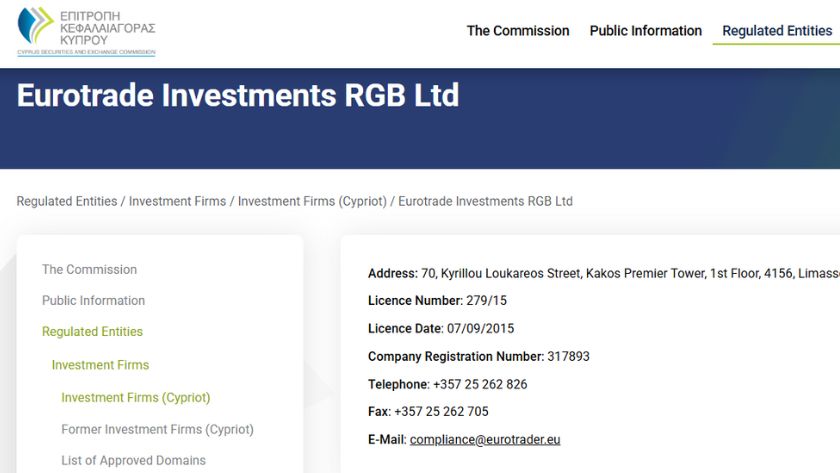
Task: Go to Regulated Entities breadcrumb link
Action: 67,201
